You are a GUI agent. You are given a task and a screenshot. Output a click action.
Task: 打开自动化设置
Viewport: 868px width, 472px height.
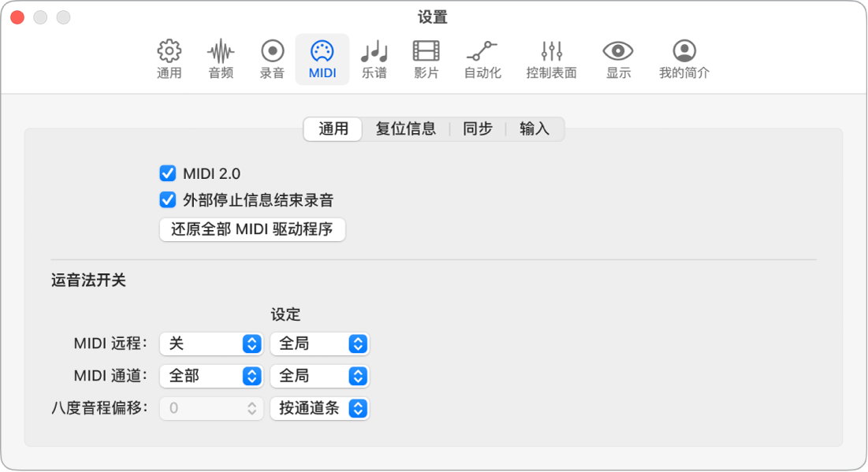pos(482,59)
